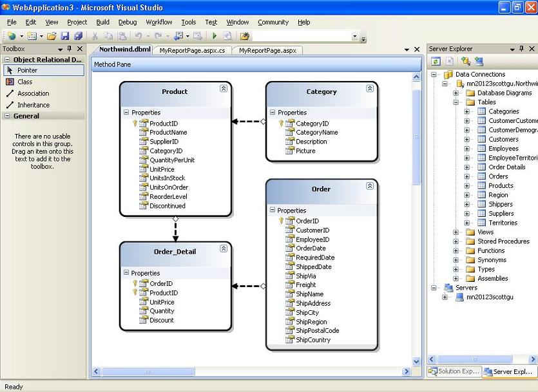Switch to Server Explorer bottom tab
This screenshot has height=392, width=538.
510,371
